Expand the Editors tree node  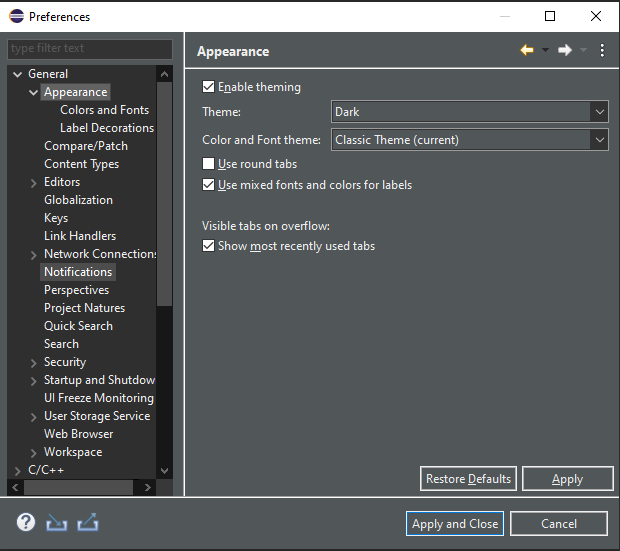pyautogui.click(x=34, y=182)
